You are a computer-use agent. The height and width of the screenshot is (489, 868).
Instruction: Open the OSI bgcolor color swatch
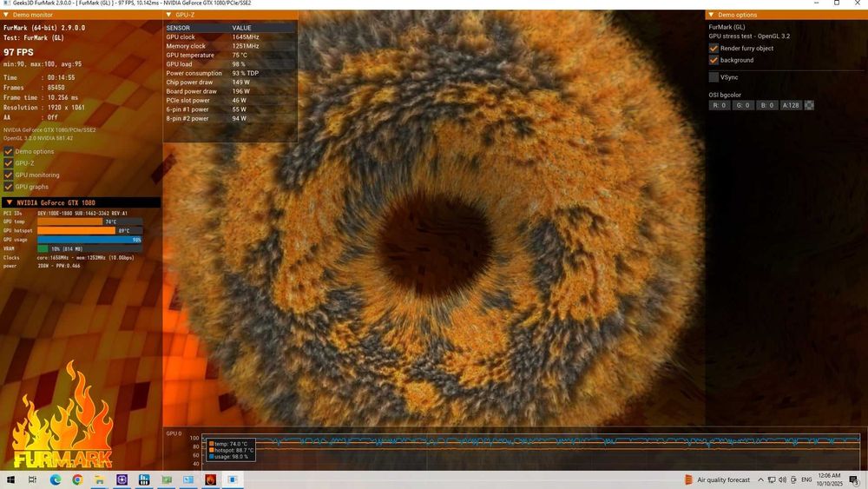pos(809,105)
